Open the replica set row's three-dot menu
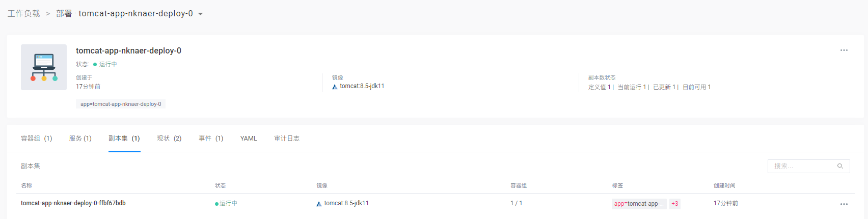868x219 pixels. point(844,204)
